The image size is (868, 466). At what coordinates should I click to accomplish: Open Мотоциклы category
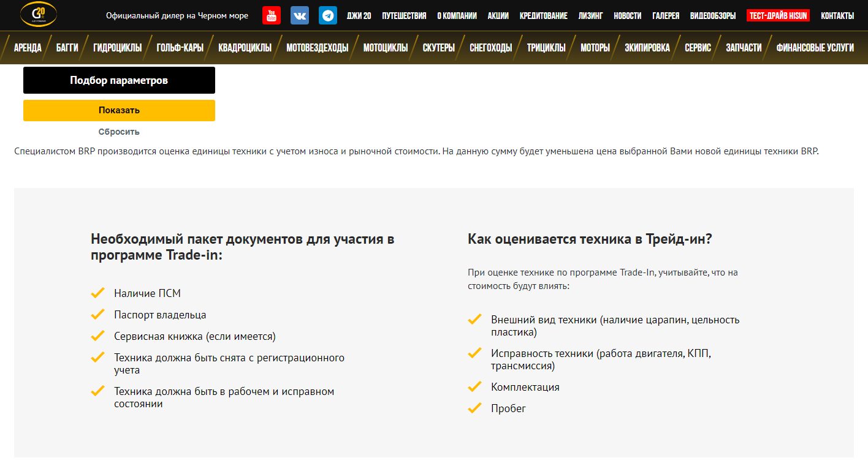386,48
